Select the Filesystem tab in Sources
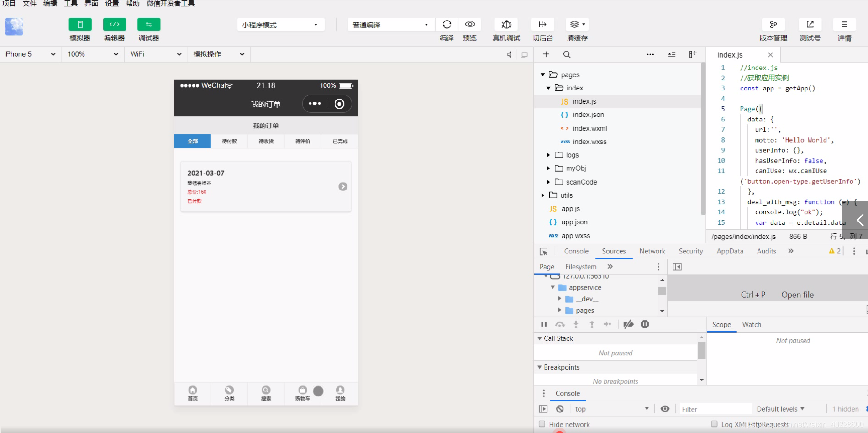This screenshot has width=868, height=433. 581,267
